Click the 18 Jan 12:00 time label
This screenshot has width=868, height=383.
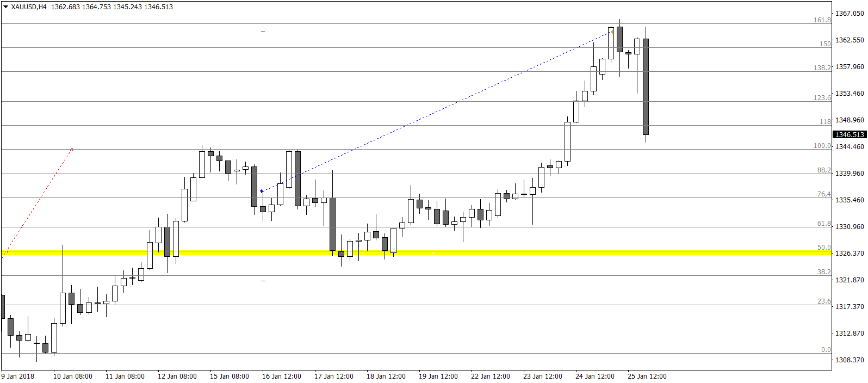pos(386,376)
